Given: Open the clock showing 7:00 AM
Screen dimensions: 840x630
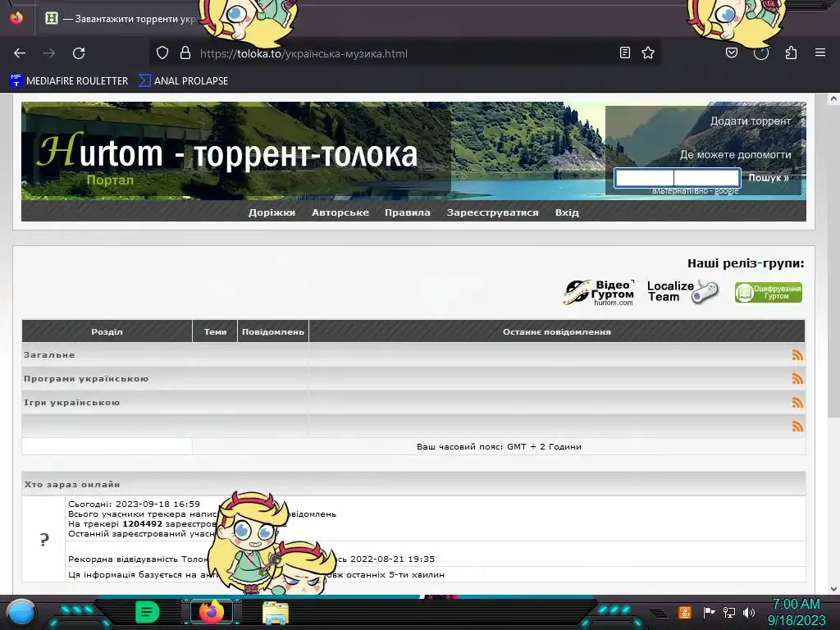Looking at the screenshot, I should tap(797, 612).
